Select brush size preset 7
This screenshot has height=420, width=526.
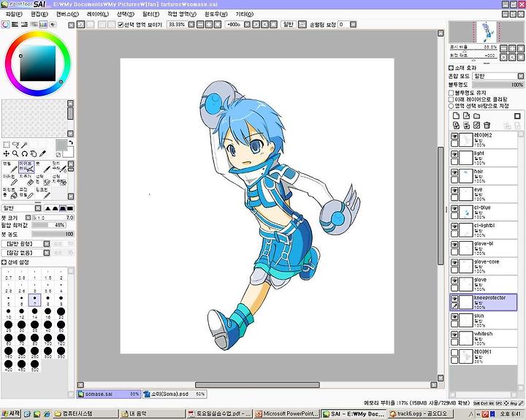pos(34,300)
